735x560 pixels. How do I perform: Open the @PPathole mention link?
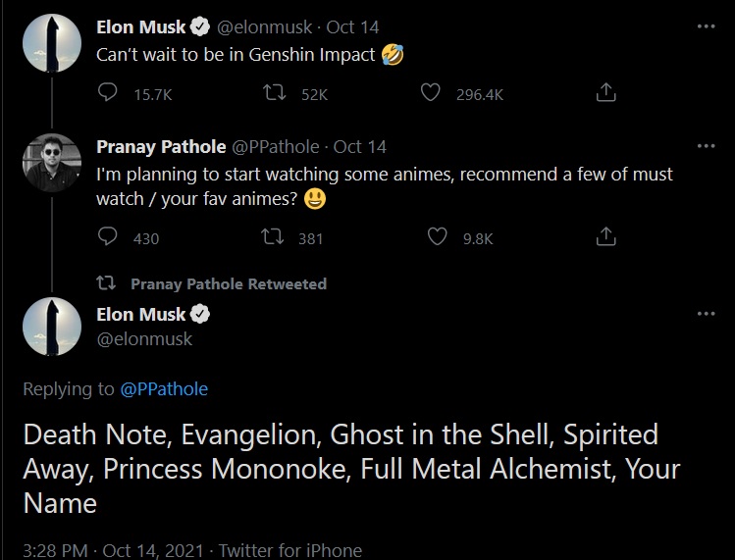pyautogui.click(x=164, y=388)
